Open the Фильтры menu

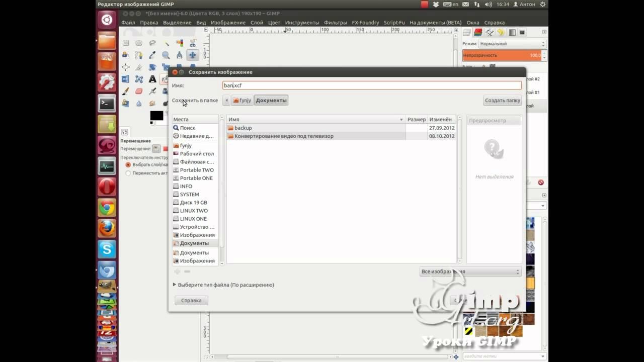click(x=336, y=23)
